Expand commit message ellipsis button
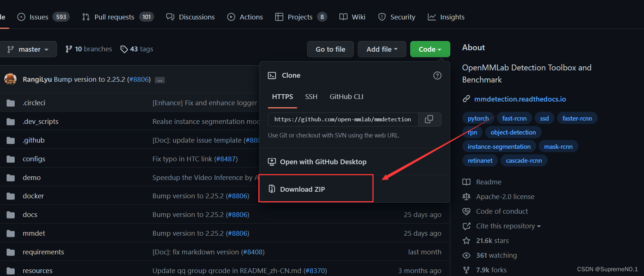644x276 pixels. (x=160, y=80)
